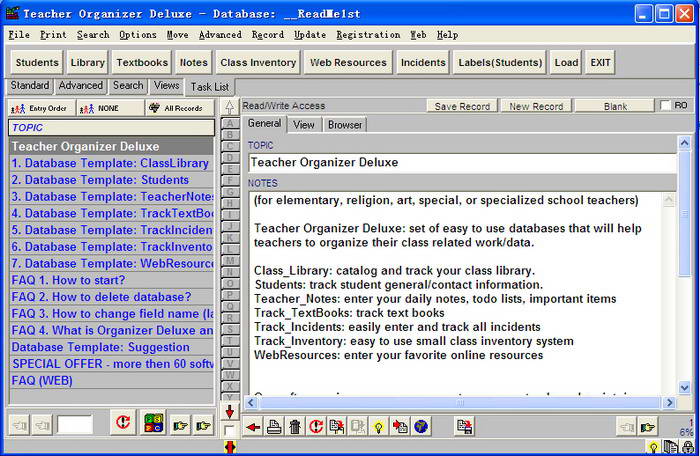The height and width of the screenshot is (456, 700).
Task: Click the Entry Order sort button
Action: click(42, 108)
